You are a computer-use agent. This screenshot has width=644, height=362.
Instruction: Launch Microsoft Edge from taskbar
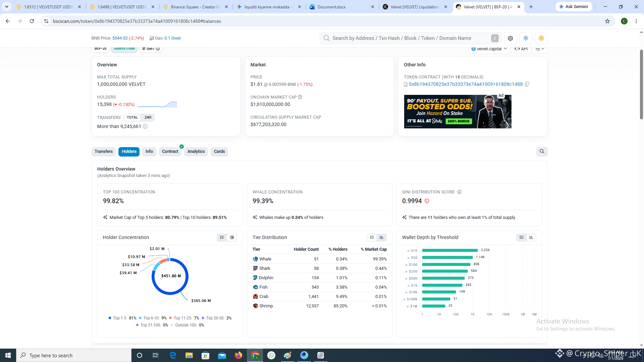(x=173, y=355)
